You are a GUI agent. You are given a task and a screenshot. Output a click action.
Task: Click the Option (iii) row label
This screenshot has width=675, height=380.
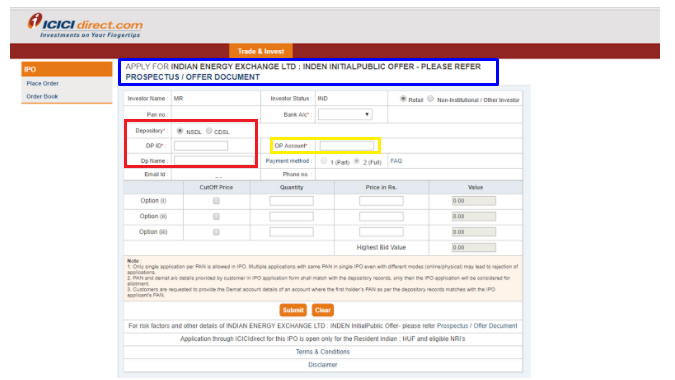[153, 232]
